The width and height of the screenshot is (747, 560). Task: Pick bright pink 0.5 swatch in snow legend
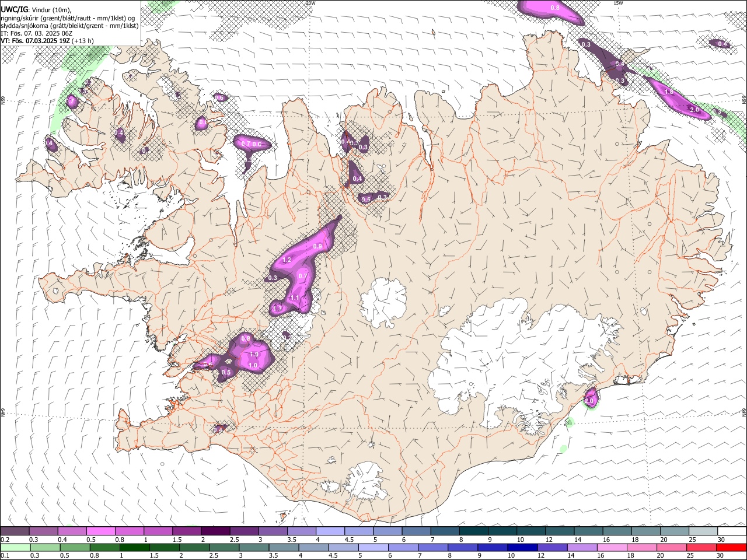tap(100, 531)
